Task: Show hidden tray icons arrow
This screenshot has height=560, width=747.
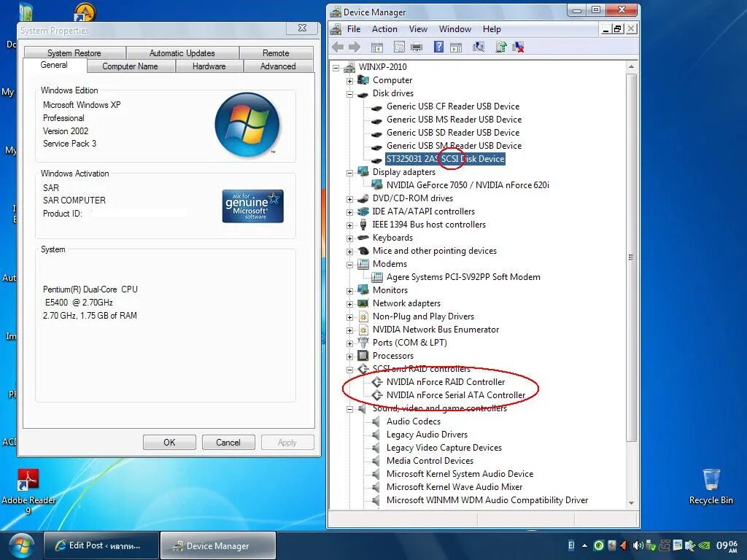Action: (x=584, y=545)
